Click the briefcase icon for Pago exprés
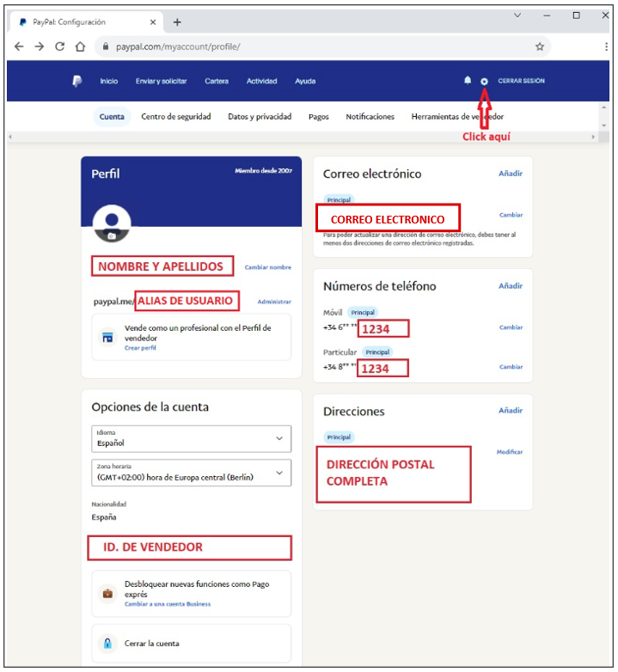The width and height of the screenshot is (618, 672). [x=107, y=594]
